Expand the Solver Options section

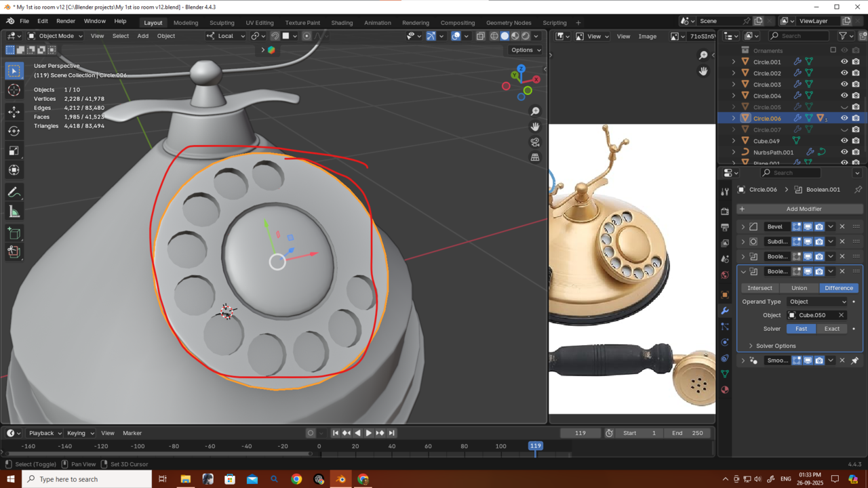pos(775,346)
